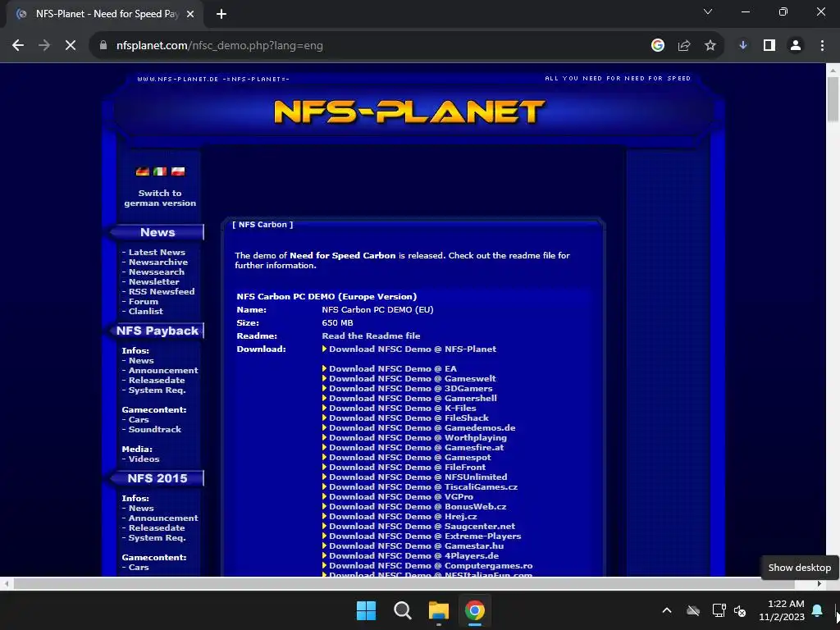Open File Explorer from taskbar
Image resolution: width=840 pixels, height=630 pixels.
click(439, 610)
